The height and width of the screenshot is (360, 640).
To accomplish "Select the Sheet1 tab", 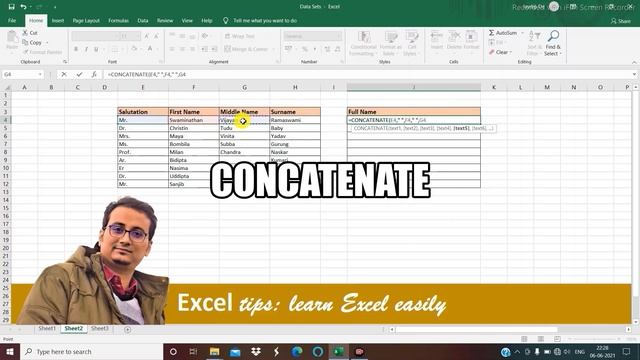I will click(x=47, y=329).
